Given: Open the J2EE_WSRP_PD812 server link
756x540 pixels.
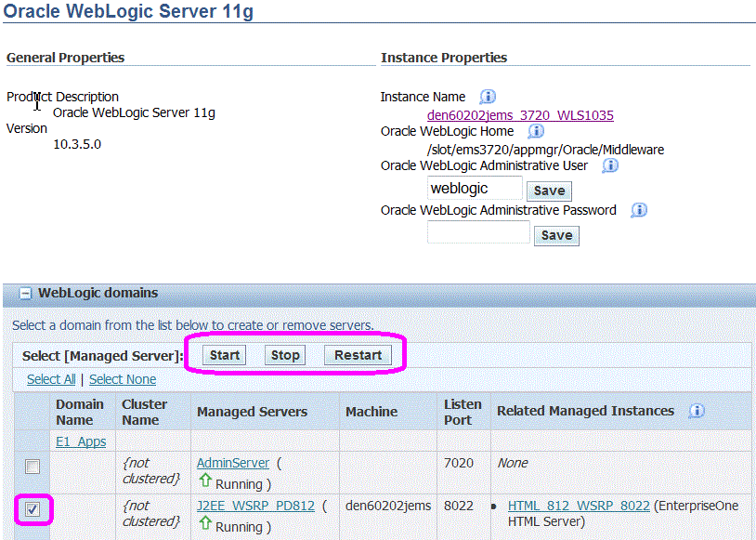Looking at the screenshot, I should click(x=255, y=506).
